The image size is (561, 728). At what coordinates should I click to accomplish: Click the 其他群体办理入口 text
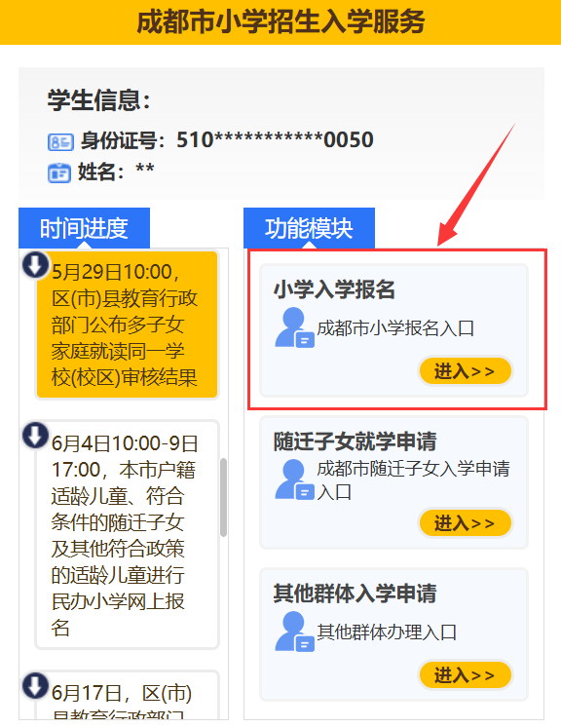(x=387, y=632)
